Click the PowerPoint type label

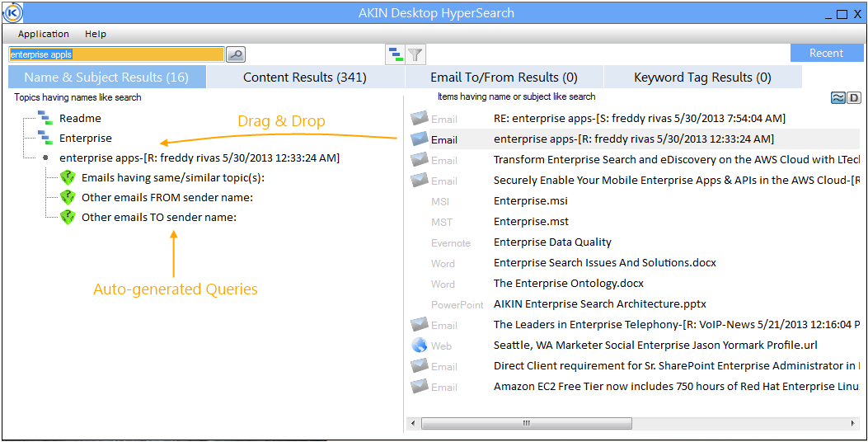[457, 304]
